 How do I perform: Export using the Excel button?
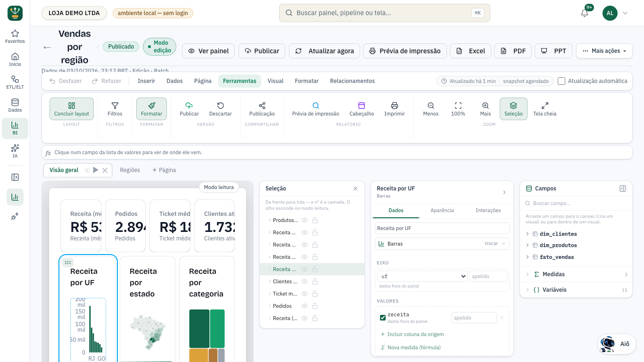point(471,51)
